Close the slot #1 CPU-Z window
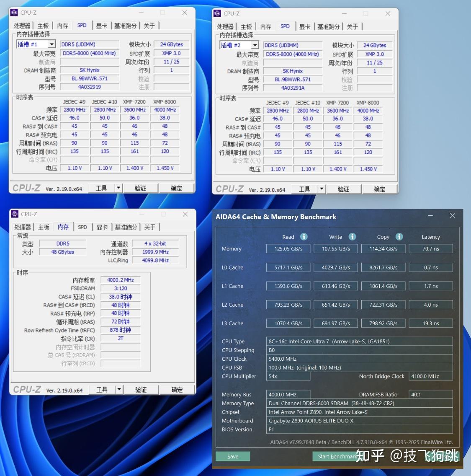 185,13
